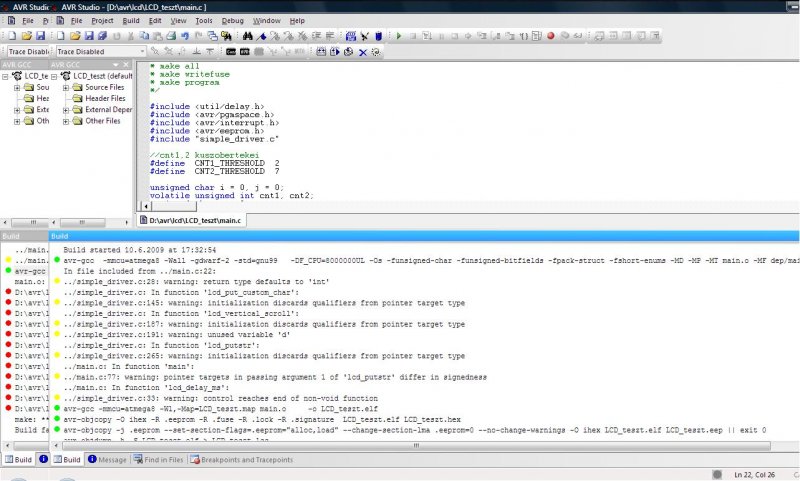Toggle breakpoint with the red circle icon

click(551, 36)
